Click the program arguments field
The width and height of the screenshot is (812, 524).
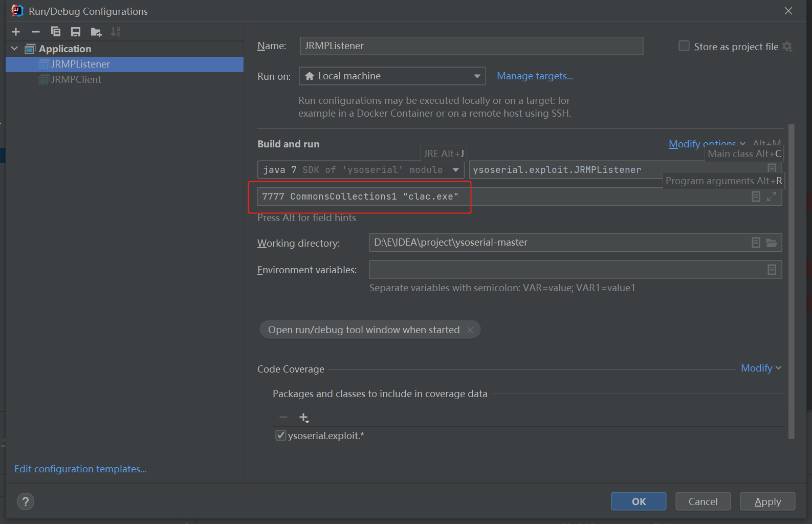click(519, 196)
